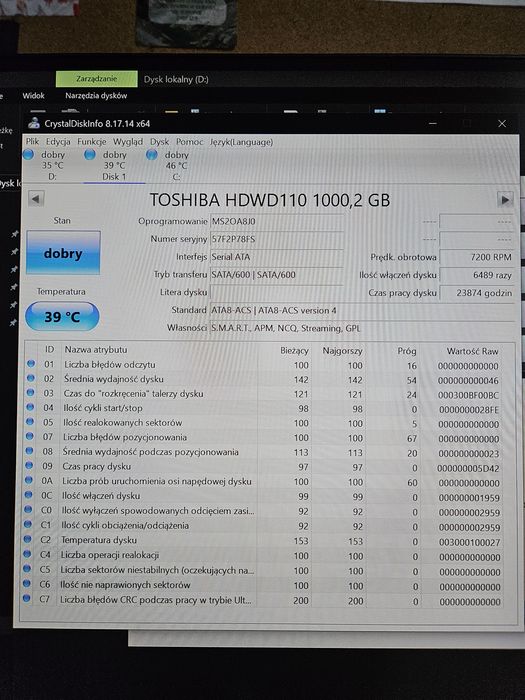Open the Edycja menu
The image size is (525, 700).
[x=58, y=142]
